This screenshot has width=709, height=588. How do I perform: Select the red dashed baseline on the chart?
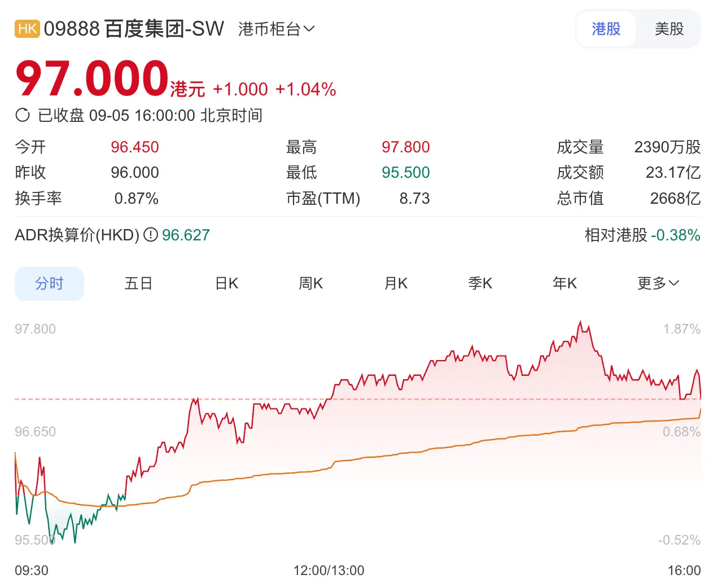click(x=339, y=398)
